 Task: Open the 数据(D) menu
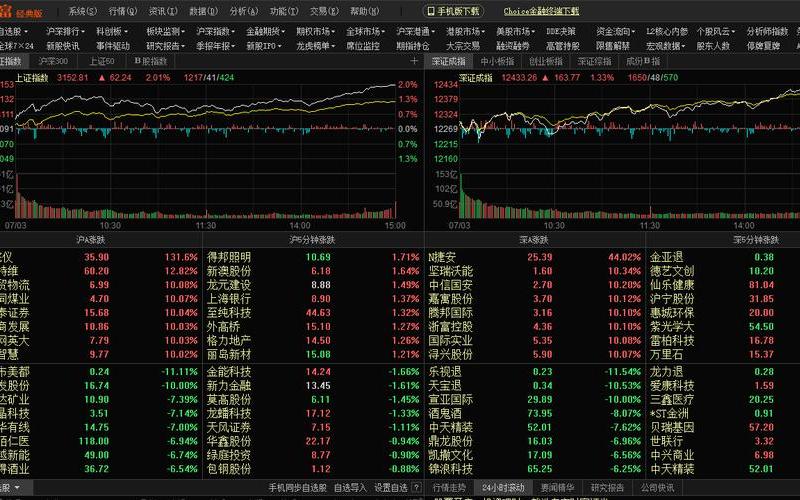204,11
